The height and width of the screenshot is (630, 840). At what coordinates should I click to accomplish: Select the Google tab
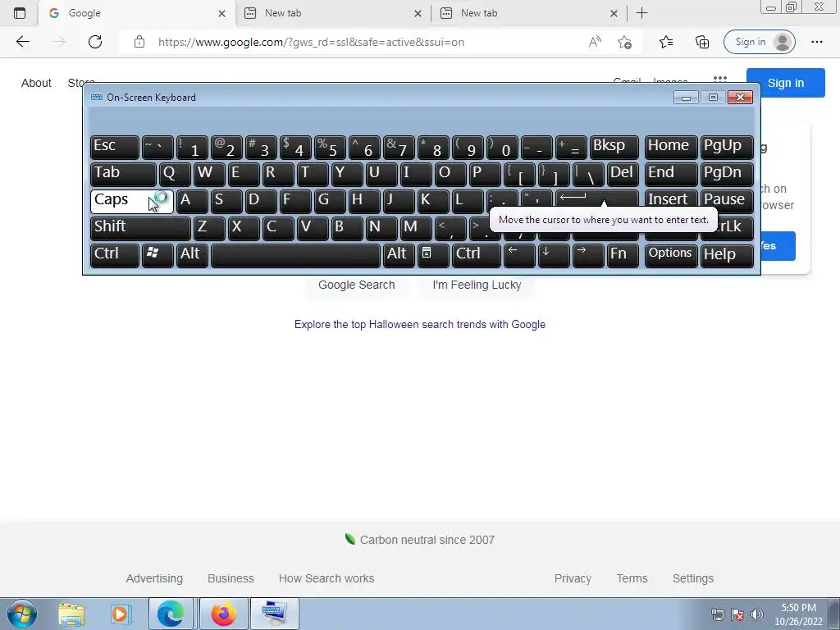click(137, 13)
